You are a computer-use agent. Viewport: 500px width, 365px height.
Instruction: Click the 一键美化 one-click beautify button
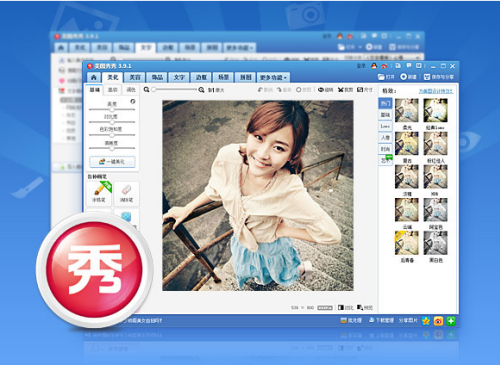coord(112,162)
